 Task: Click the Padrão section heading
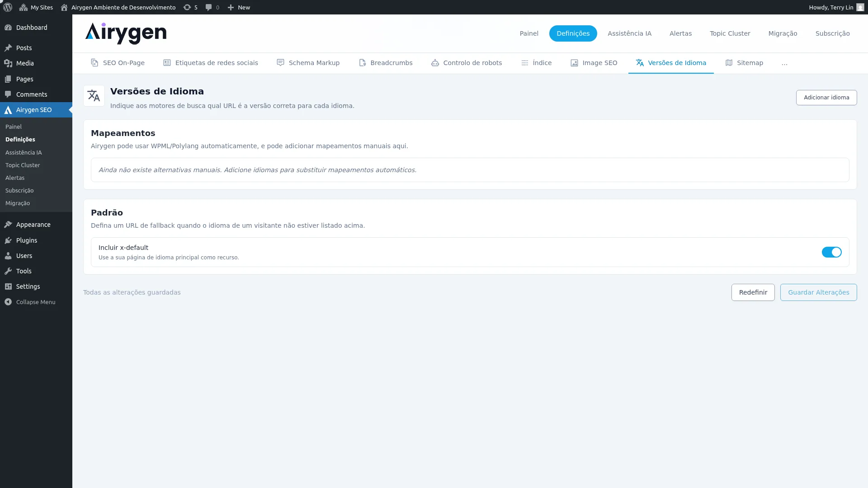click(x=107, y=213)
